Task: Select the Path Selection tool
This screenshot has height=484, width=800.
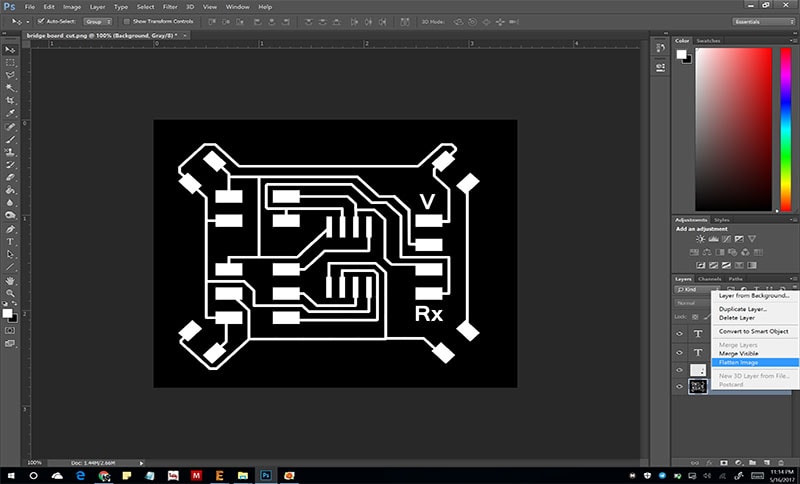Action: click(10, 254)
